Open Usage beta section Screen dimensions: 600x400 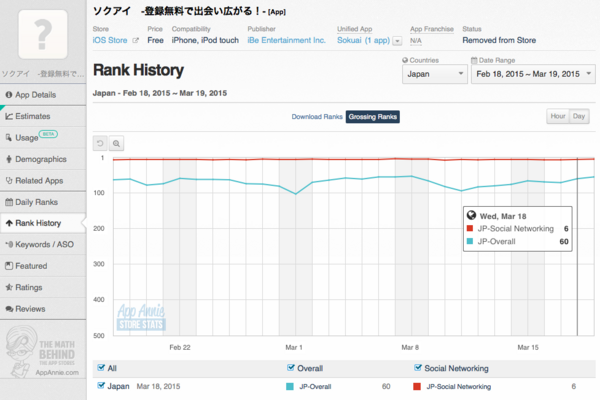[43, 137]
